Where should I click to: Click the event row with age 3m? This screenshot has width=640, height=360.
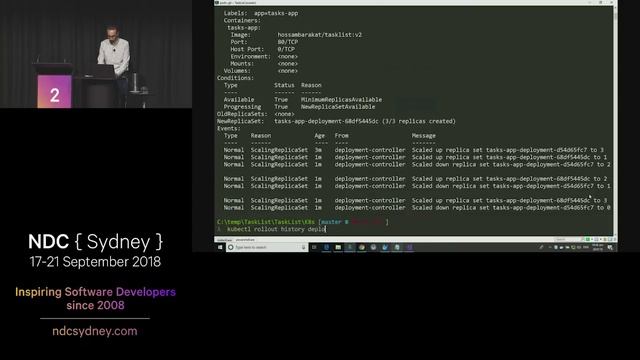413,150
